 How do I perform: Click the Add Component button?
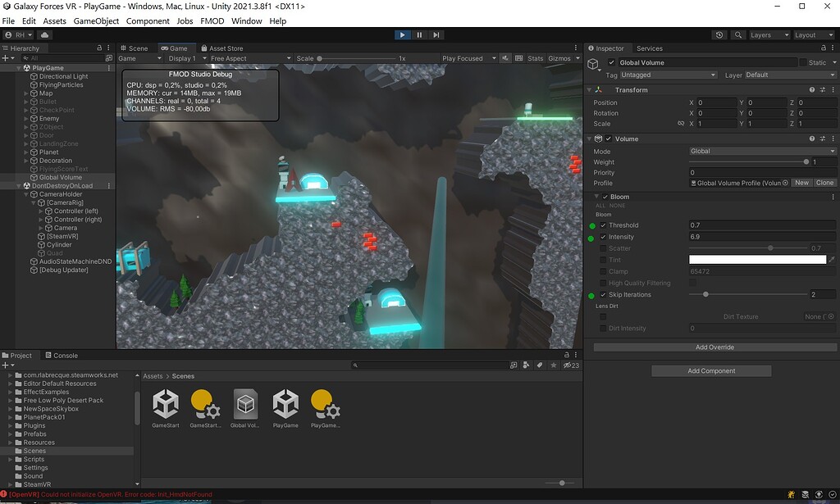(x=710, y=370)
